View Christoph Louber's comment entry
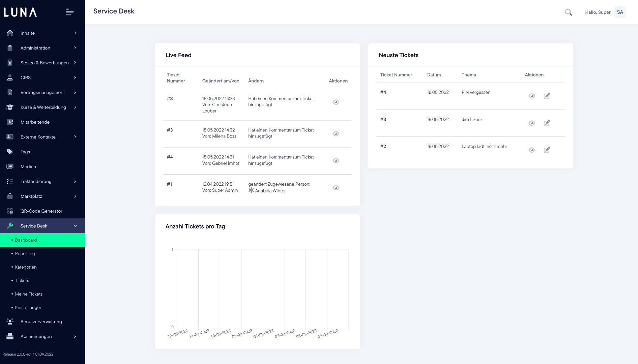 336,102
